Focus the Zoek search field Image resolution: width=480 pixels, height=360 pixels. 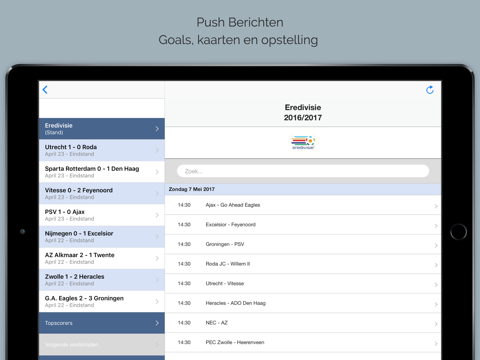(x=303, y=171)
